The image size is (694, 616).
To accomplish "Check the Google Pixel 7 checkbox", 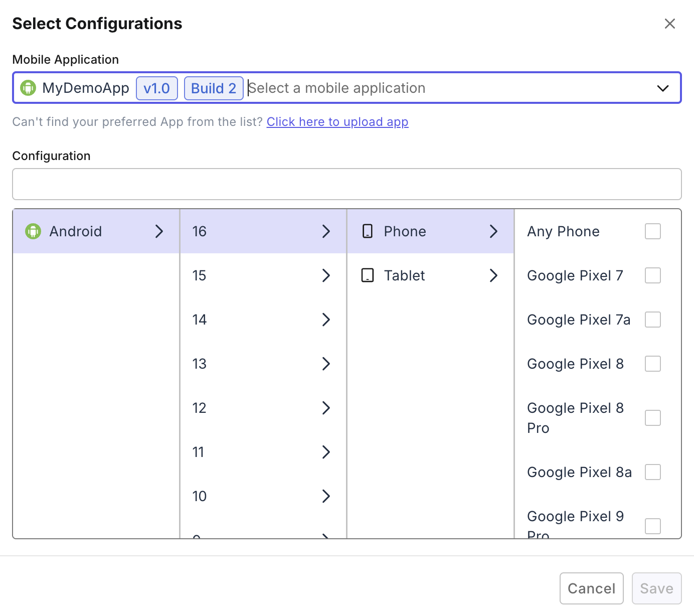I will pyautogui.click(x=653, y=275).
